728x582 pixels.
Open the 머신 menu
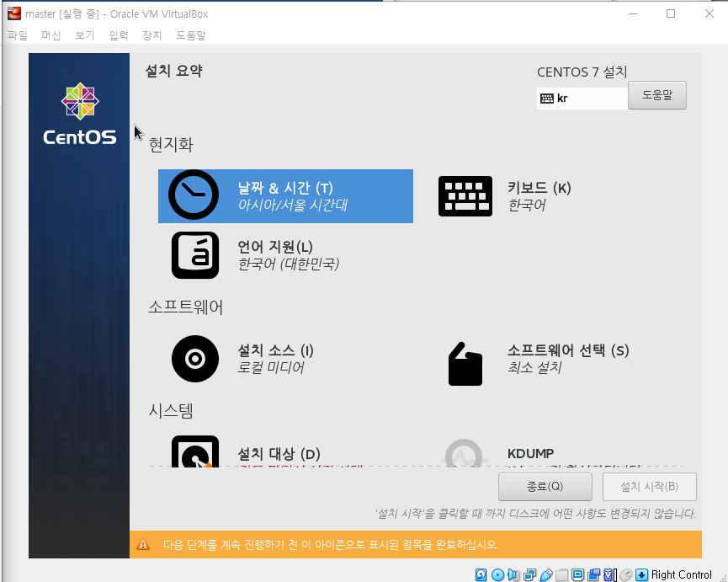point(51,35)
